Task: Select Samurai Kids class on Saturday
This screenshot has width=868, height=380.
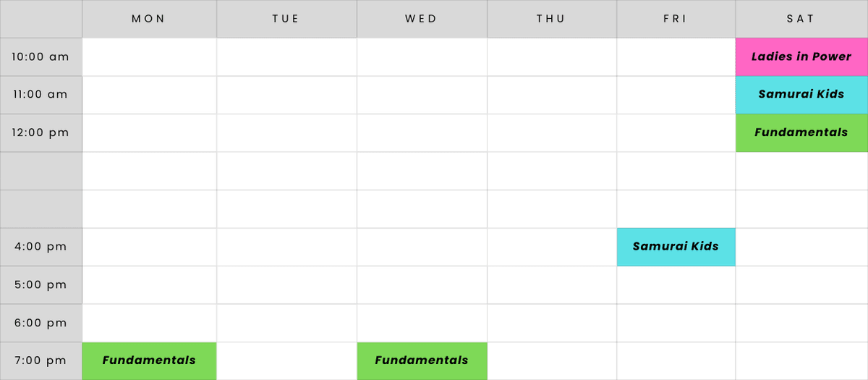Action: coord(801,95)
